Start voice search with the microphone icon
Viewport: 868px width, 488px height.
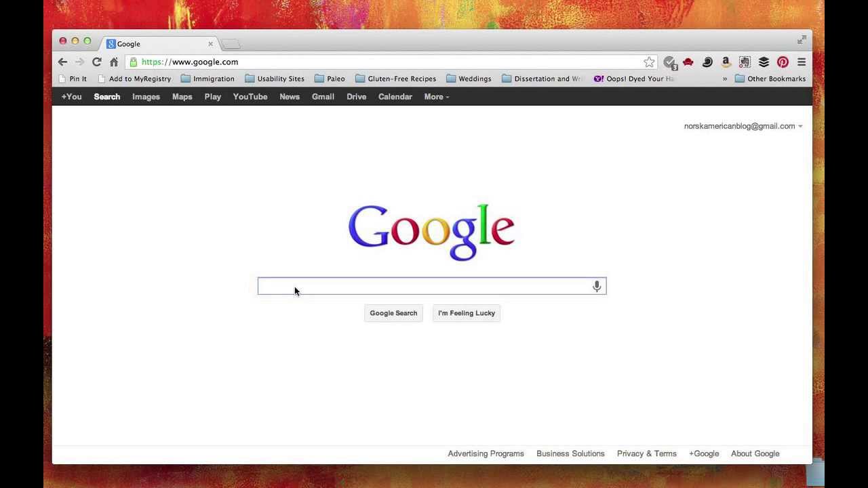coord(597,286)
